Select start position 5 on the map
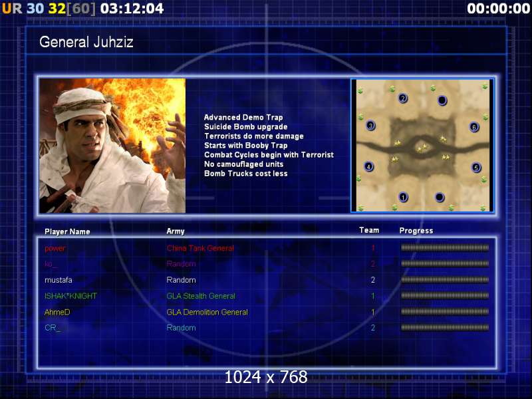Image resolution: width=532 pixels, height=399 pixels. [x=476, y=168]
